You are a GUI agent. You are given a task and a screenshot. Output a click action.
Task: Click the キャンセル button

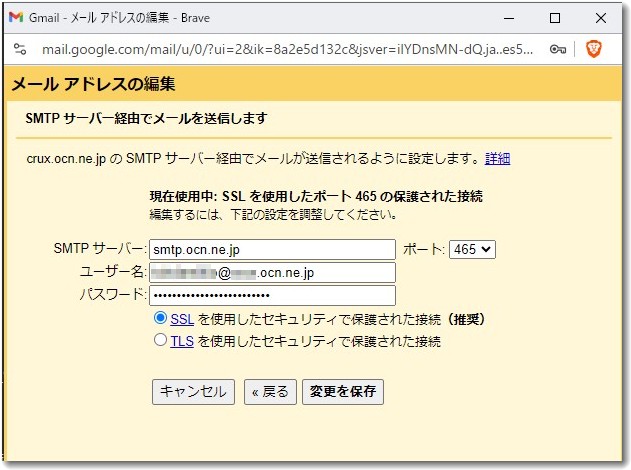[x=193, y=392]
